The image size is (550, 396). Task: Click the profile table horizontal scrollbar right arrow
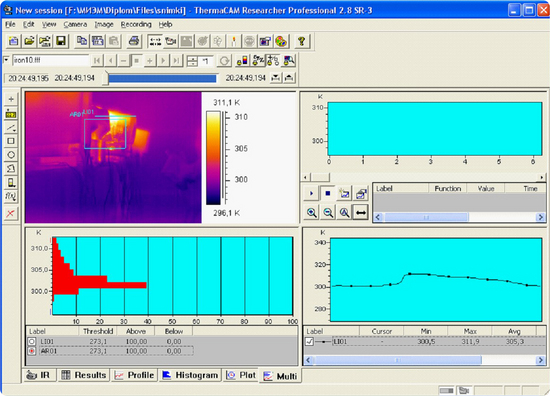[541, 360]
